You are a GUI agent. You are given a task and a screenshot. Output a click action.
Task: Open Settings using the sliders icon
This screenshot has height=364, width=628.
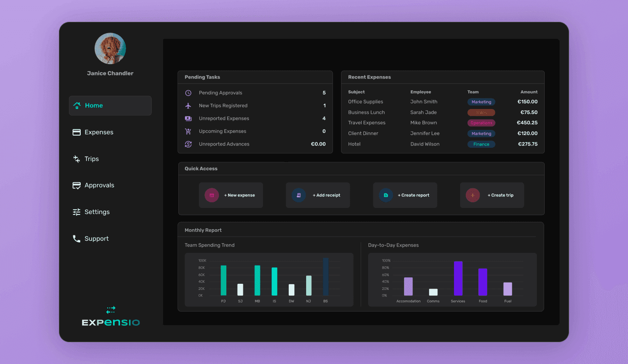(77, 211)
